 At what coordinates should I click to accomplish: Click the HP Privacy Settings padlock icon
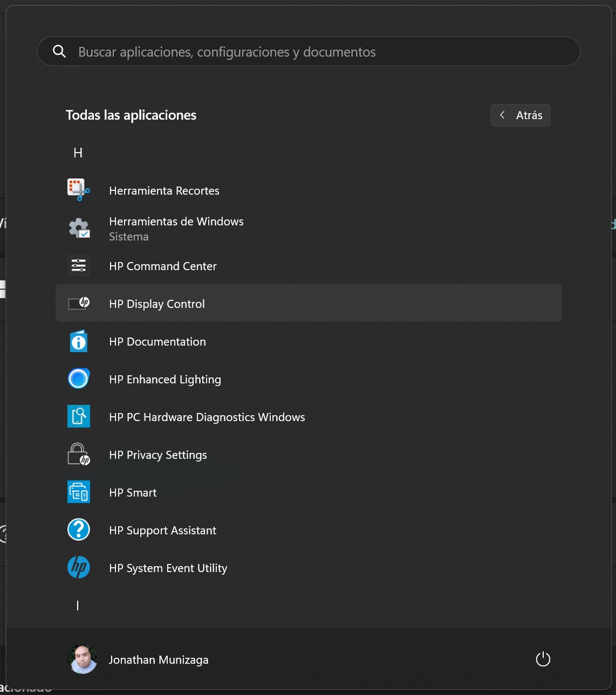click(x=79, y=454)
